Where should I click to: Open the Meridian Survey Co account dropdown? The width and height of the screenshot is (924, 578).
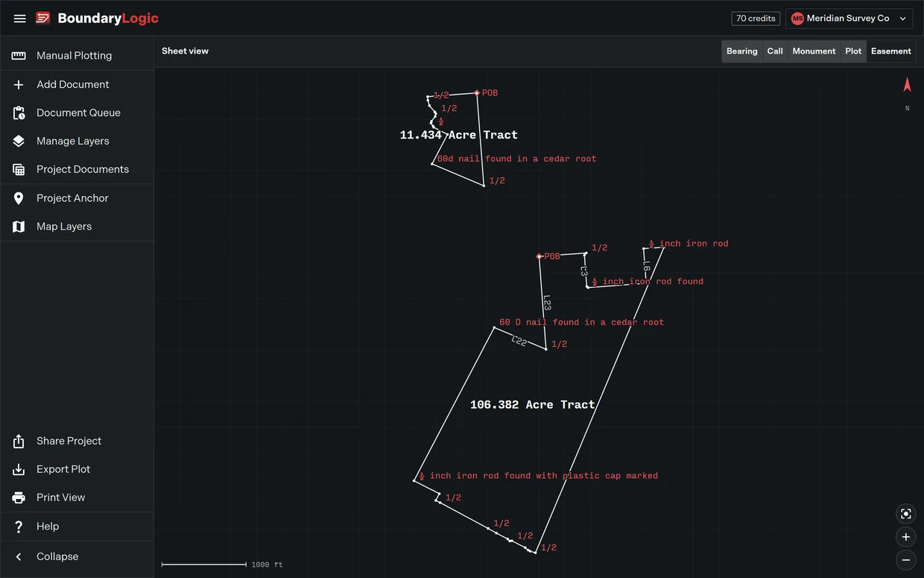(849, 19)
